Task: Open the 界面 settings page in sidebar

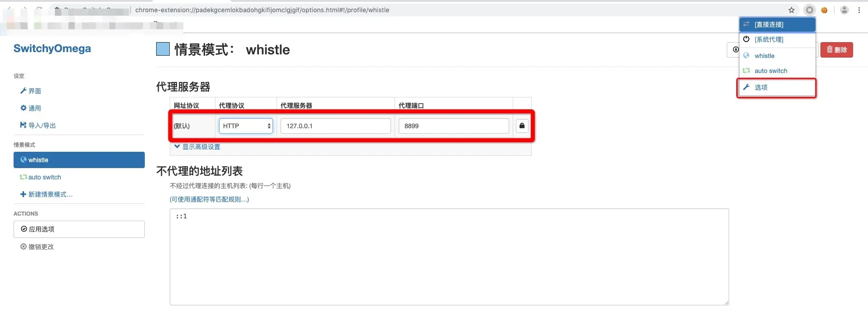Action: 31,91
